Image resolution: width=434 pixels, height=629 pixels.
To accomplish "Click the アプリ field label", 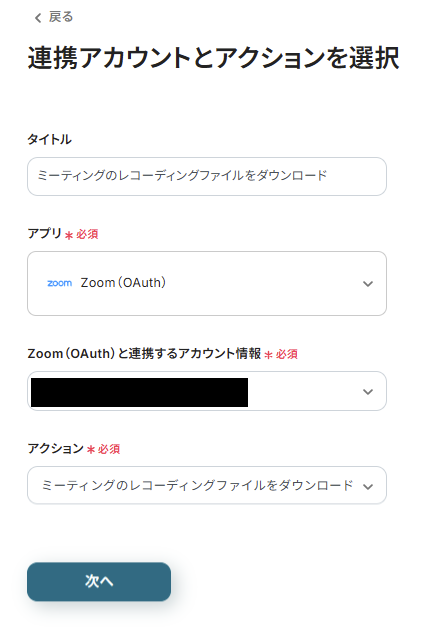I will click(45, 233).
